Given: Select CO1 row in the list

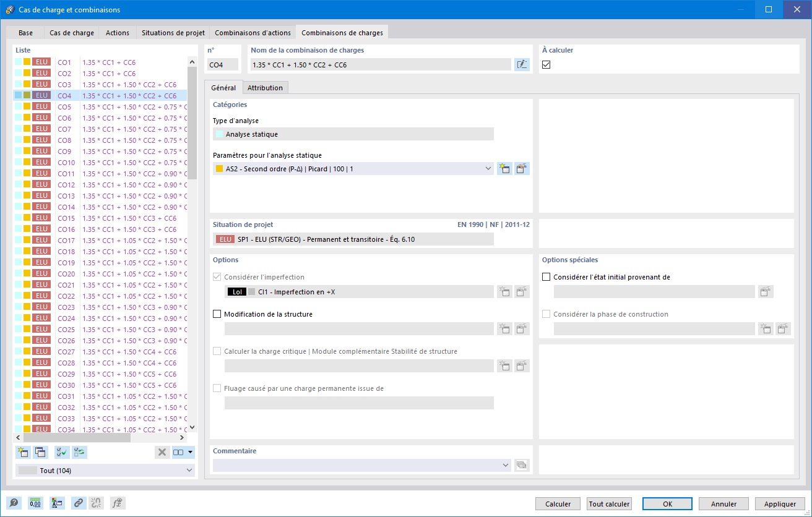Looking at the screenshot, I should coord(101,62).
